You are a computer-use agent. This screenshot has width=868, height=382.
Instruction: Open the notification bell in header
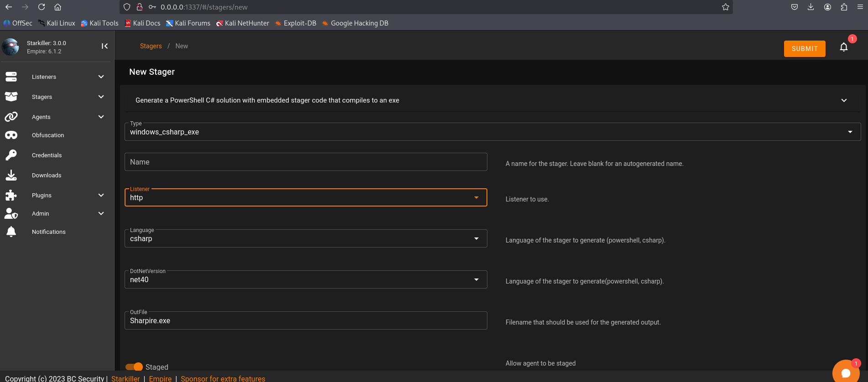[x=844, y=47]
